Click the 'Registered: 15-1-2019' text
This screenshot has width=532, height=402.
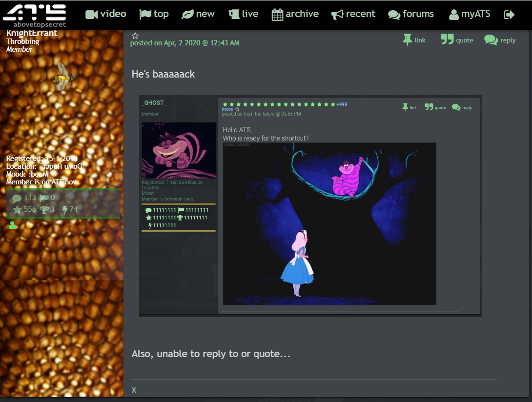click(42, 159)
